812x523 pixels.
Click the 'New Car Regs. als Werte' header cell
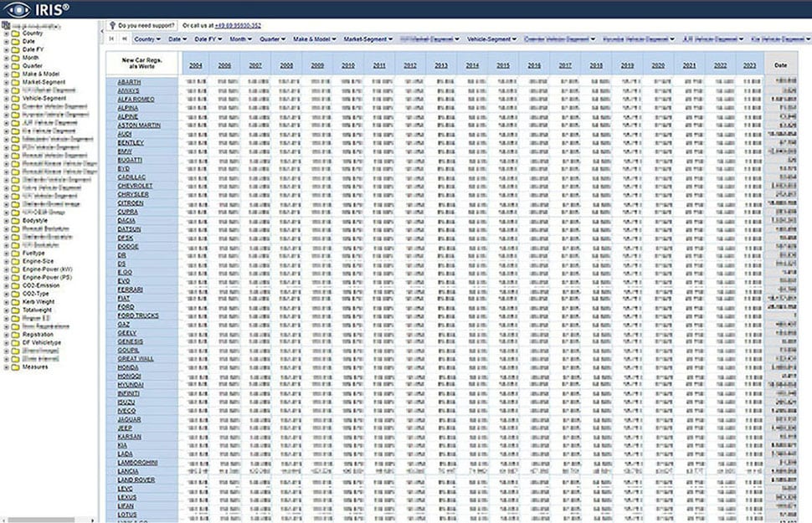[x=142, y=63]
